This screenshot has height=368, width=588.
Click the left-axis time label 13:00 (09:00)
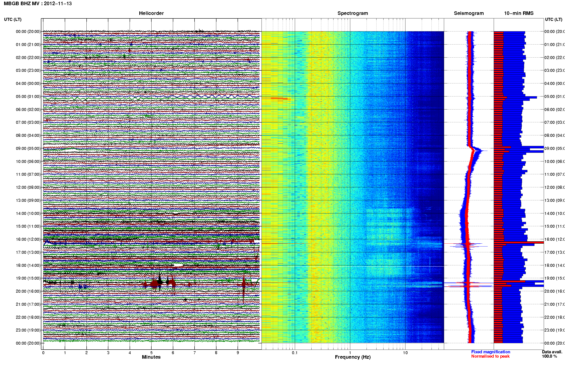28,200
